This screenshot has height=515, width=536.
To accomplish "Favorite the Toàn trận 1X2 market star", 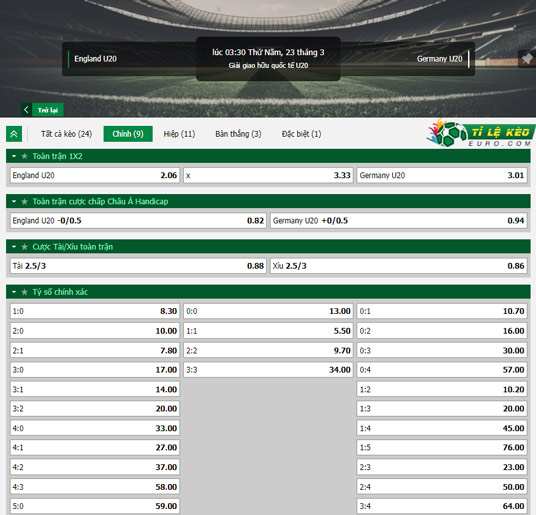I will click(25, 156).
